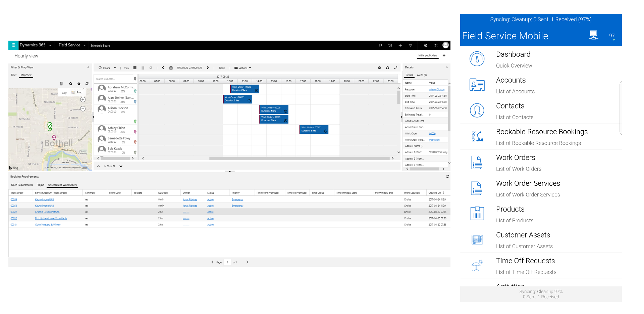The image size is (644, 314).
Task: Collapse the booking requirements panel handle
Action: tap(230, 171)
